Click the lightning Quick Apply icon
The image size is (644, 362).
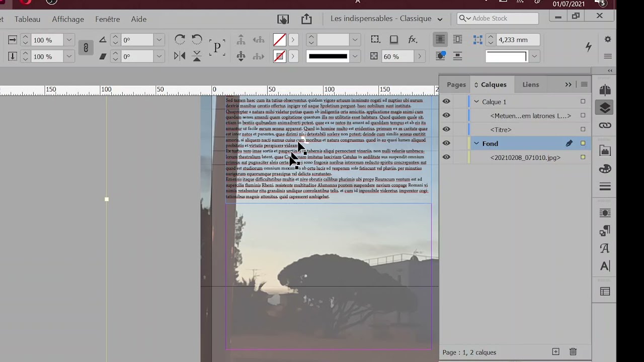(x=588, y=47)
